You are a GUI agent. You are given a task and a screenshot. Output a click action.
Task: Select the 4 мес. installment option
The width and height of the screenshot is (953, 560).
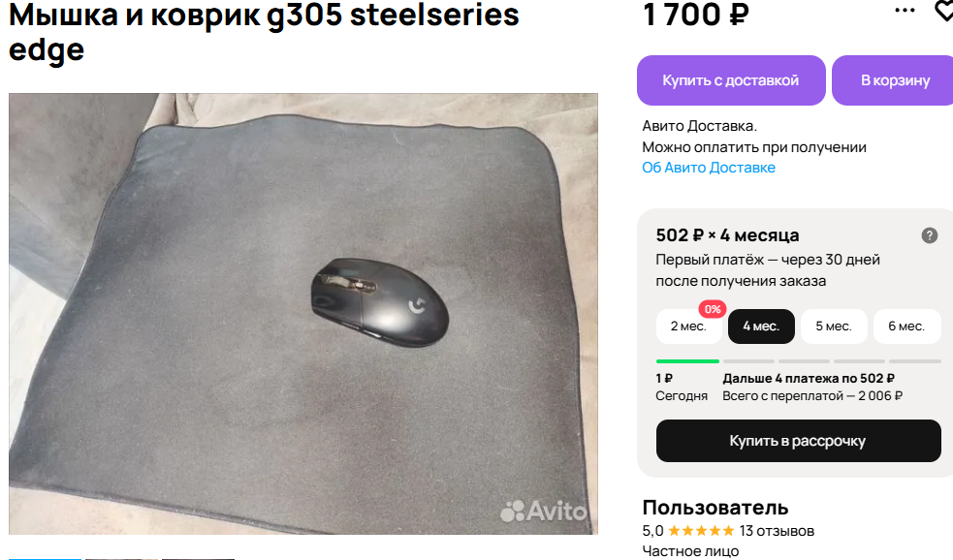tap(761, 327)
